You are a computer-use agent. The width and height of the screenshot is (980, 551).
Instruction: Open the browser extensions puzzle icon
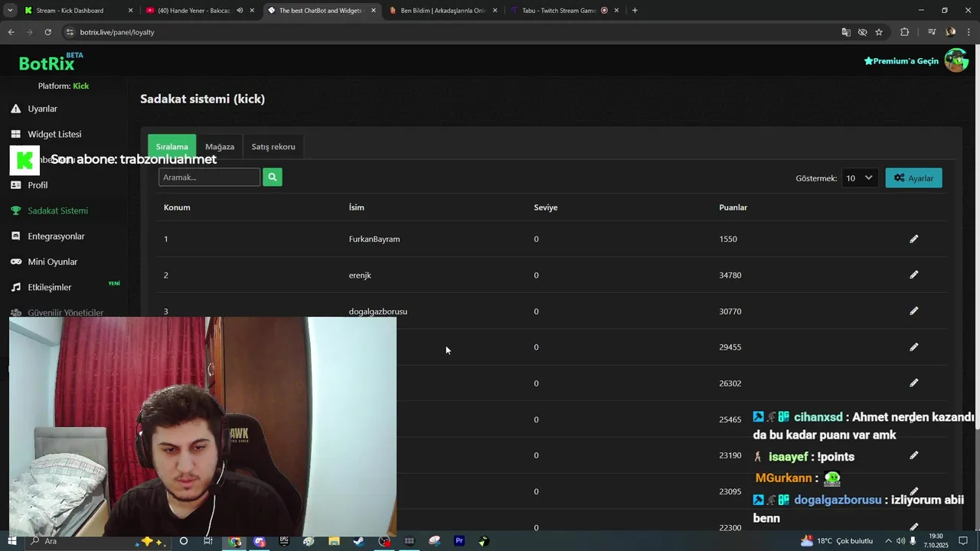(x=905, y=32)
